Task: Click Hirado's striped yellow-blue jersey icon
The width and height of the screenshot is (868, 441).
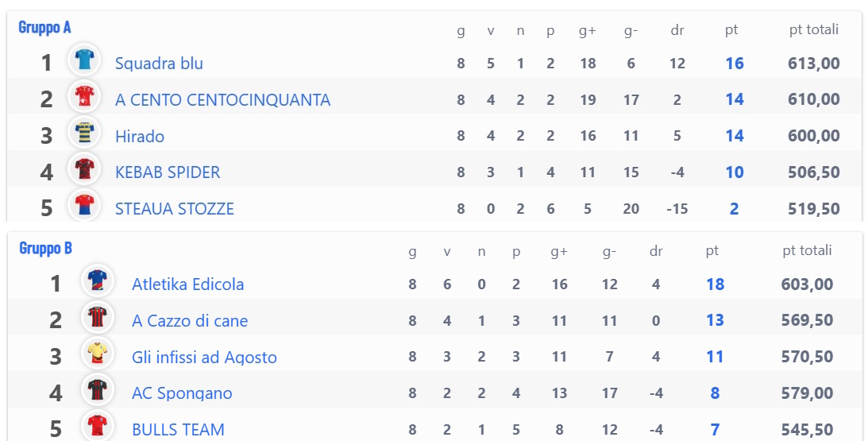Action: 84,133
